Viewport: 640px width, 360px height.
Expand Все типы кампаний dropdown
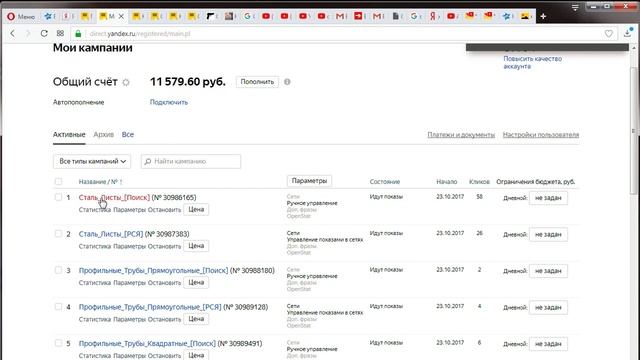(x=92, y=161)
